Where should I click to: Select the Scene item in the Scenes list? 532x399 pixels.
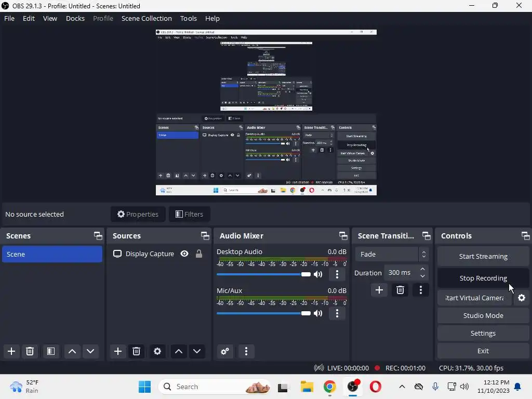[52, 254]
